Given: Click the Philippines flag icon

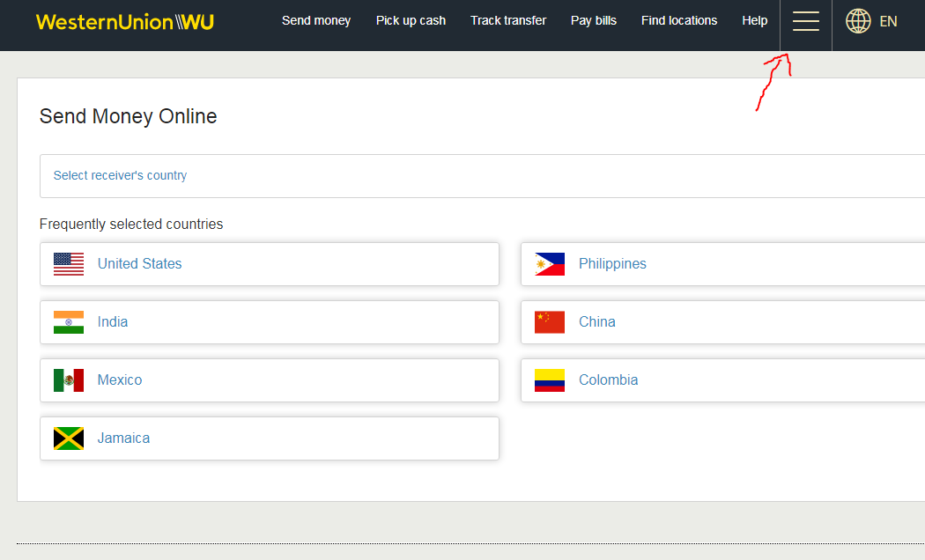Looking at the screenshot, I should (x=549, y=264).
